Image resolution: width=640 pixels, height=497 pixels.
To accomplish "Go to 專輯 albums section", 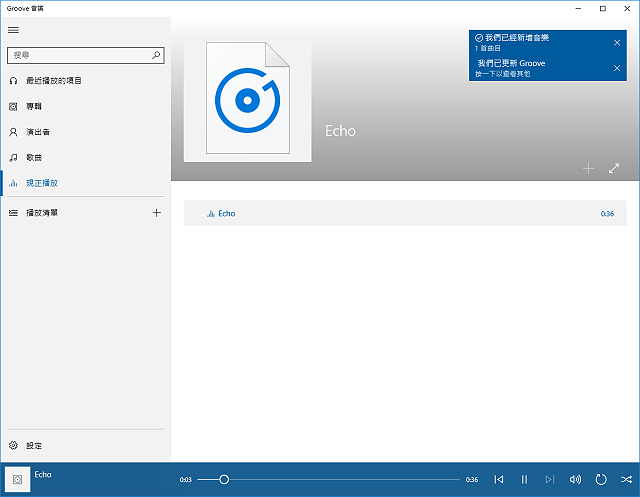I will click(x=86, y=106).
